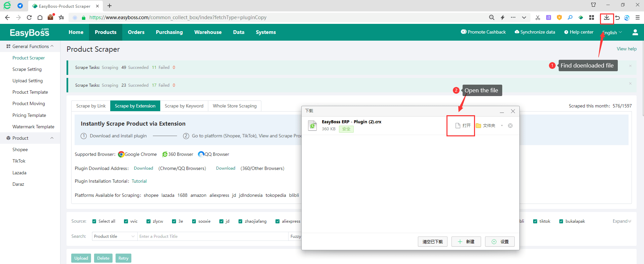Click the browser skin shirt icon
This screenshot has height=264, width=644.
[594, 5]
